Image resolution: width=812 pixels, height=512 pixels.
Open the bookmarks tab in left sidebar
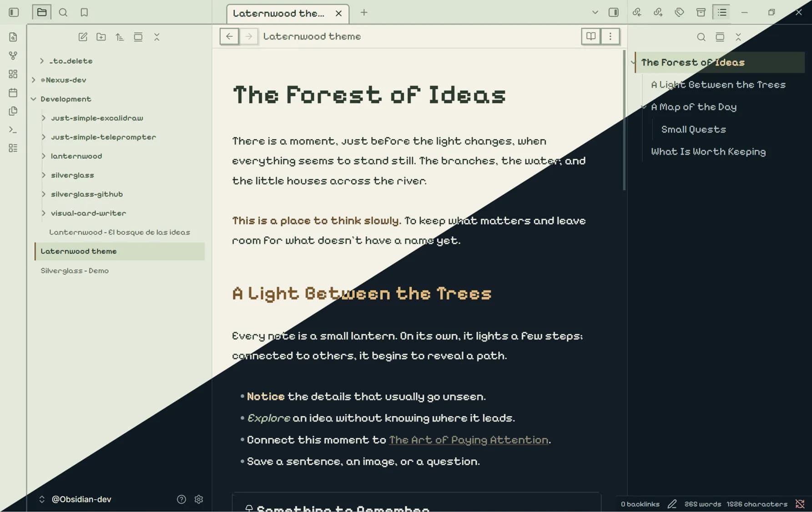coord(84,12)
